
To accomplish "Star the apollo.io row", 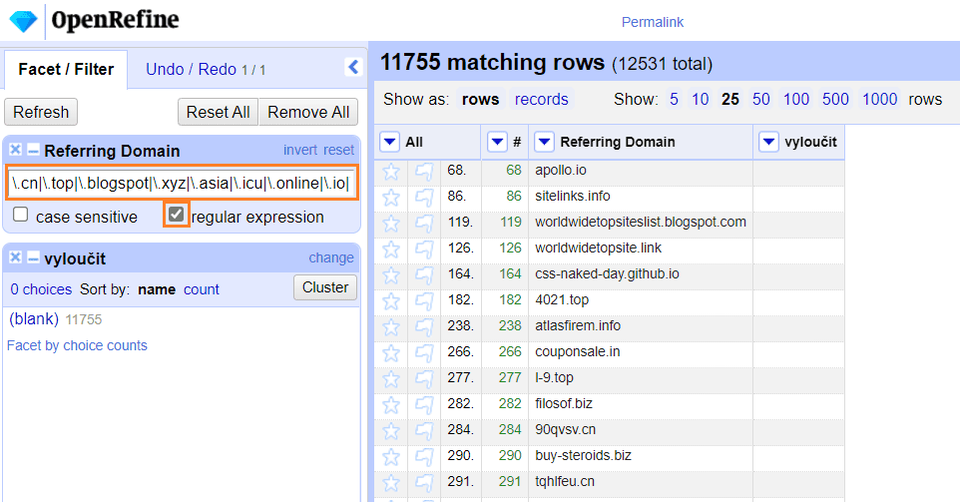I will pyautogui.click(x=391, y=170).
